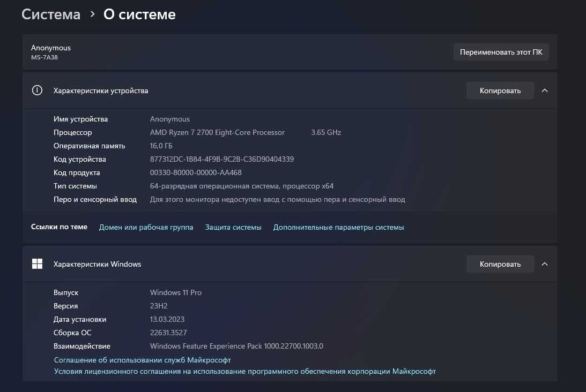Collapse the Характеристики устройства section chevron
This screenshot has height=392, width=586.
[545, 91]
